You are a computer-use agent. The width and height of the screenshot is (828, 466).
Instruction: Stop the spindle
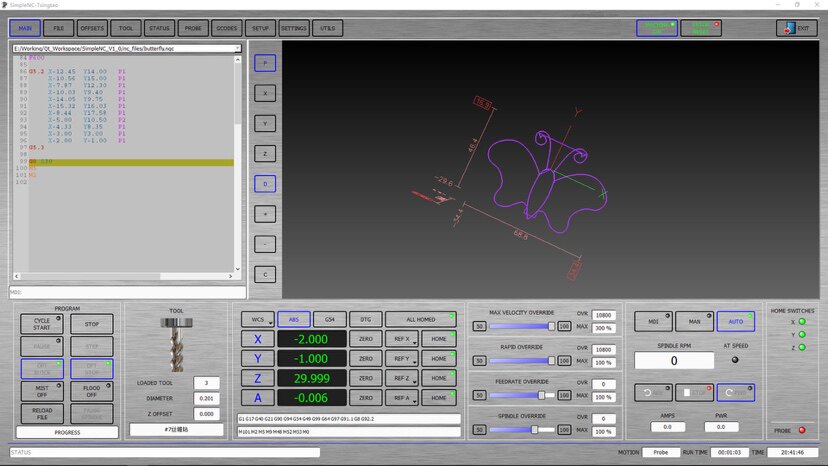click(694, 393)
